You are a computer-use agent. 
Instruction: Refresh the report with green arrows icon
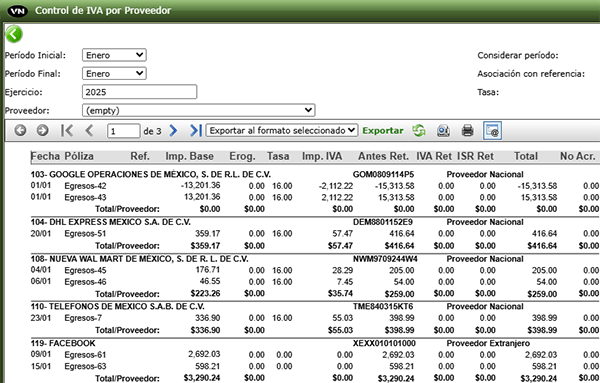point(419,130)
